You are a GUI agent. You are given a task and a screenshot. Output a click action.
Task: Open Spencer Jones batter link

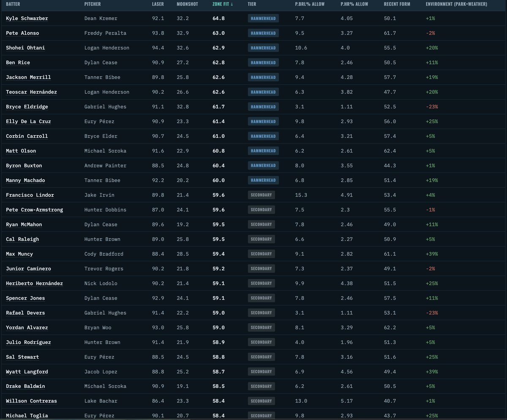click(25, 298)
